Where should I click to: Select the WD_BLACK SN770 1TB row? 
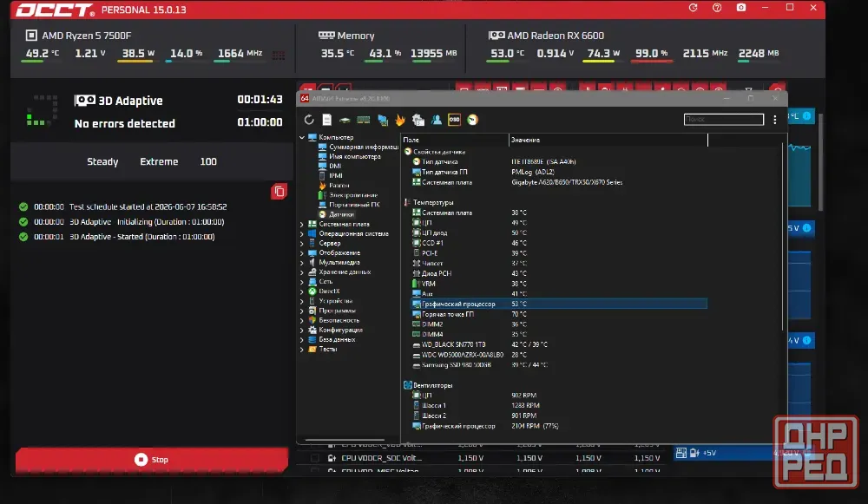[x=558, y=344]
